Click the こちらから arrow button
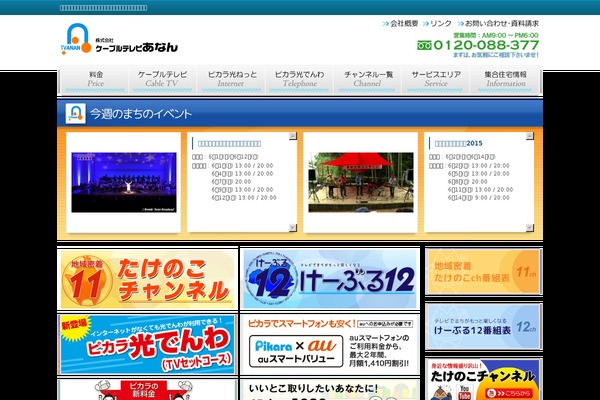 pos(508,393)
